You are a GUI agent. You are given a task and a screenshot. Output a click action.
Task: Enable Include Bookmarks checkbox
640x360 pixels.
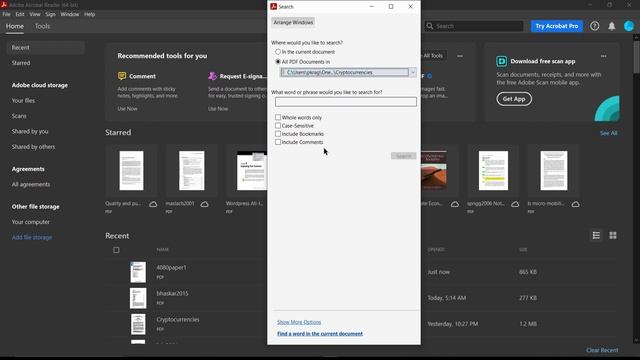point(278,133)
